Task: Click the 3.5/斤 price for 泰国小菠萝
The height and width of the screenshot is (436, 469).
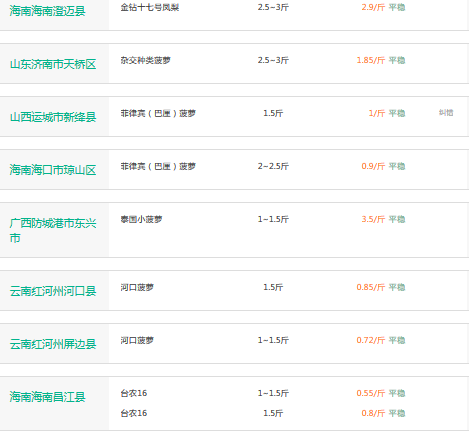Action: tap(373, 219)
